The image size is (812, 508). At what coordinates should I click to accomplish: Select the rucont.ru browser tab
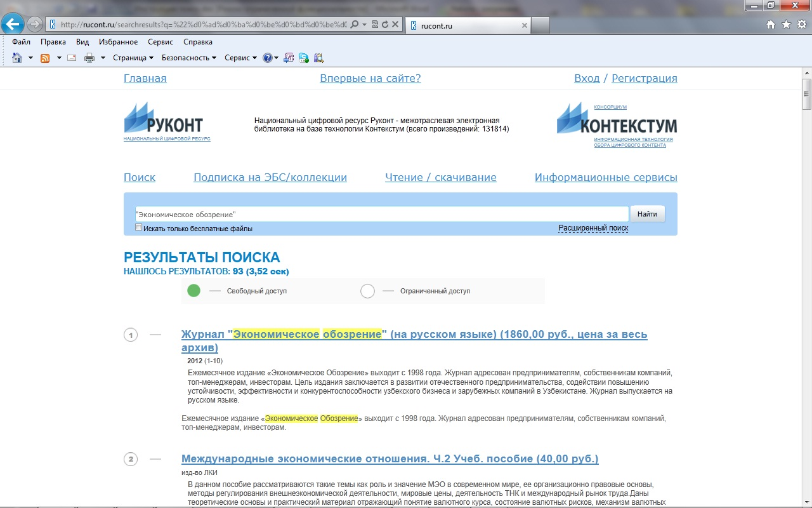468,25
